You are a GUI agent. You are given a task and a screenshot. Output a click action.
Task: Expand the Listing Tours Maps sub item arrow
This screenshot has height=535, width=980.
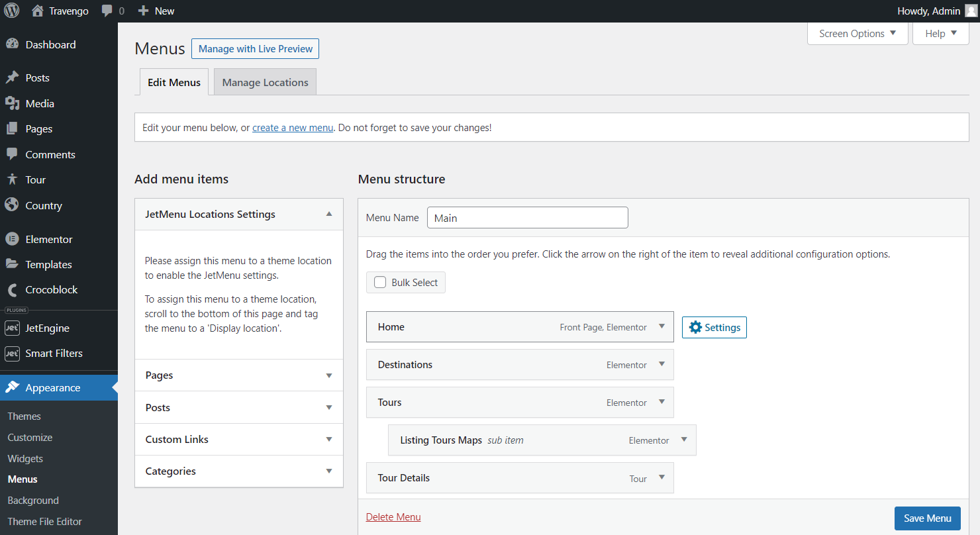684,440
